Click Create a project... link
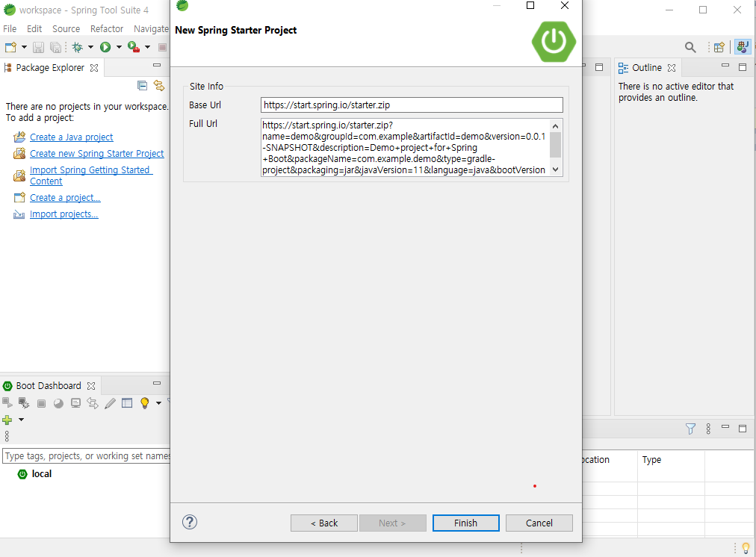The image size is (756, 557). coord(65,198)
